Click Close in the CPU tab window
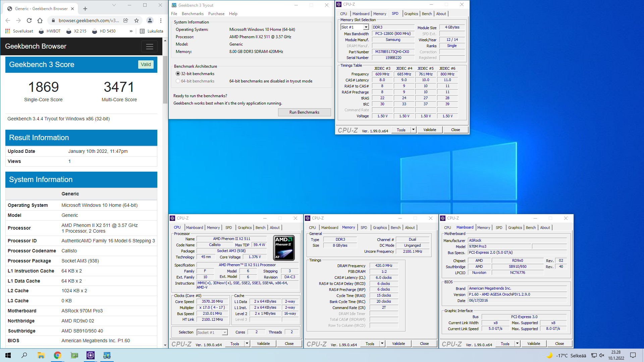 (x=289, y=344)
